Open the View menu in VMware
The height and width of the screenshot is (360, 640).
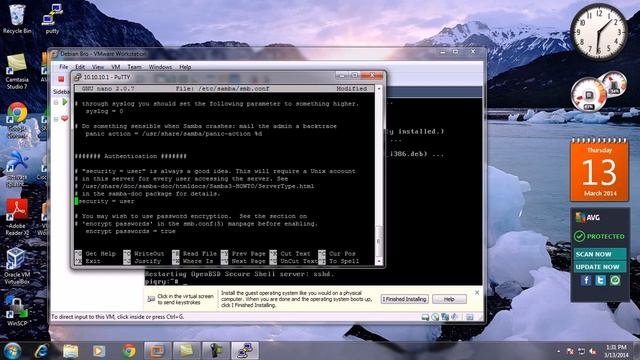click(98, 67)
